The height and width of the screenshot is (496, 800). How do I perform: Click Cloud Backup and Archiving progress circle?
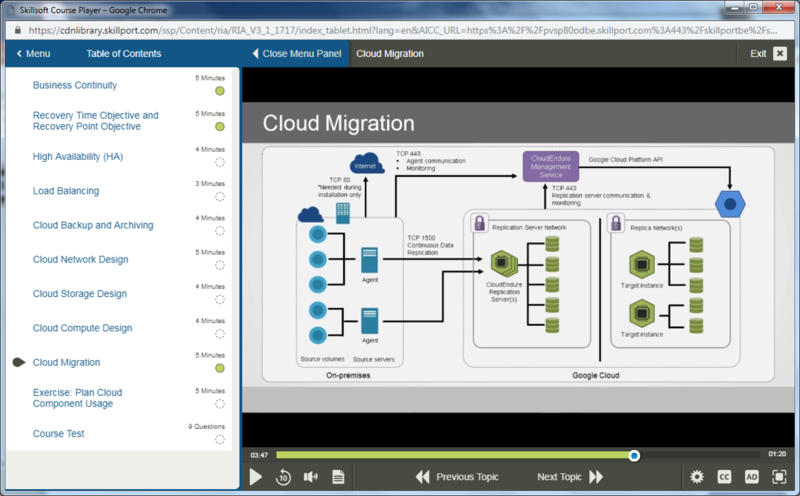pyautogui.click(x=220, y=231)
